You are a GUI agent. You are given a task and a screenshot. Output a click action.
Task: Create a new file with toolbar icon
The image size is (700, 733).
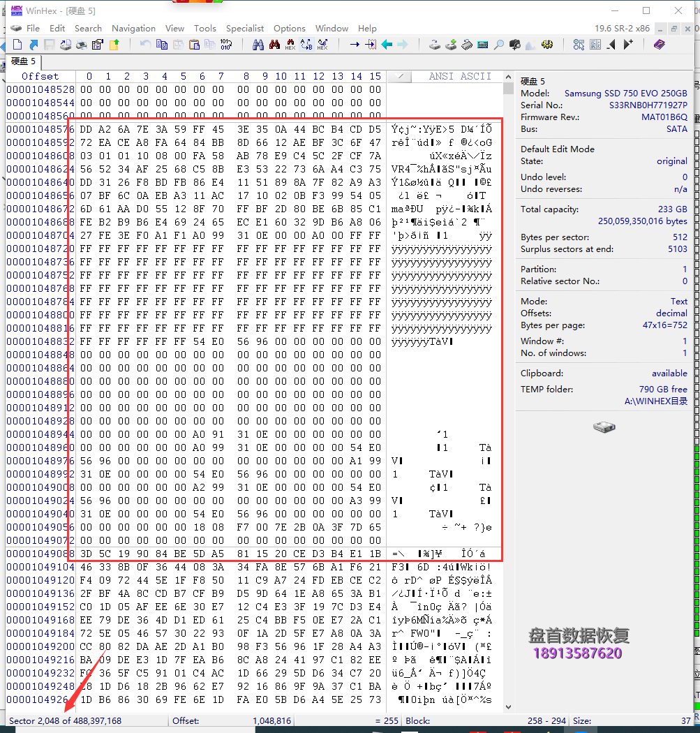tap(17, 45)
